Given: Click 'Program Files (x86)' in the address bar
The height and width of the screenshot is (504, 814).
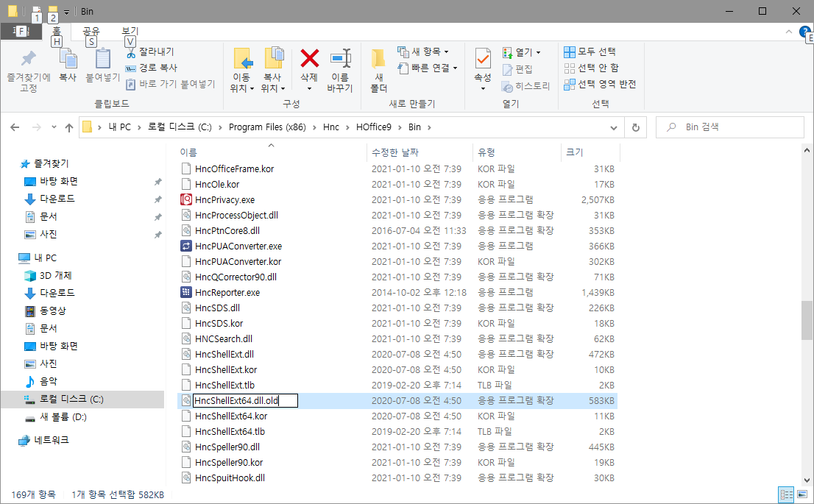Looking at the screenshot, I should click(267, 127).
